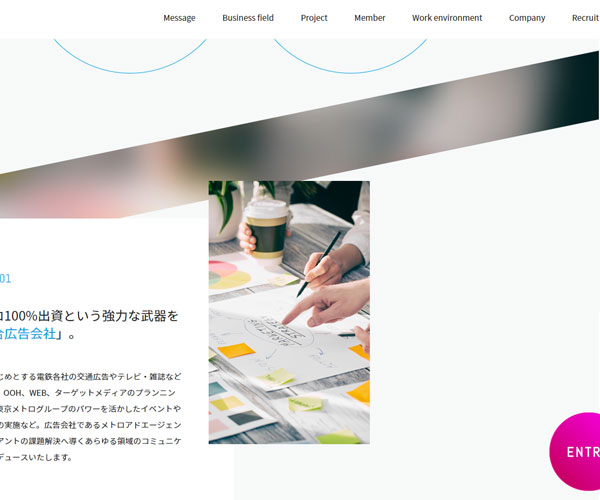Click the black pen in the photo
600x500 pixels.
(x=318, y=264)
